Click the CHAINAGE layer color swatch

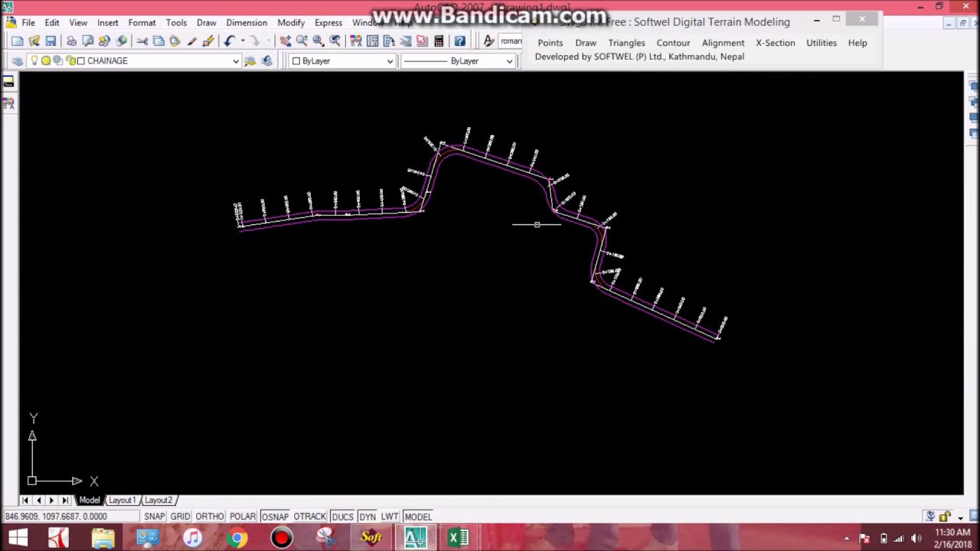pos(81,60)
